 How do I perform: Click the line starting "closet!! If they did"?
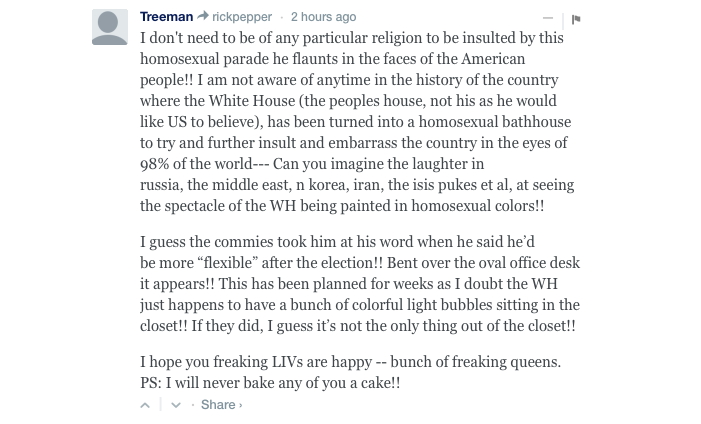click(x=357, y=326)
